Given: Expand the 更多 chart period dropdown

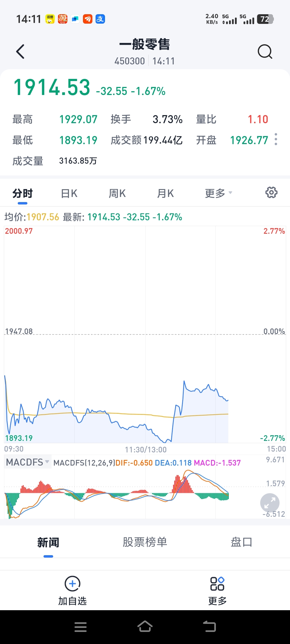Looking at the screenshot, I should [x=218, y=193].
